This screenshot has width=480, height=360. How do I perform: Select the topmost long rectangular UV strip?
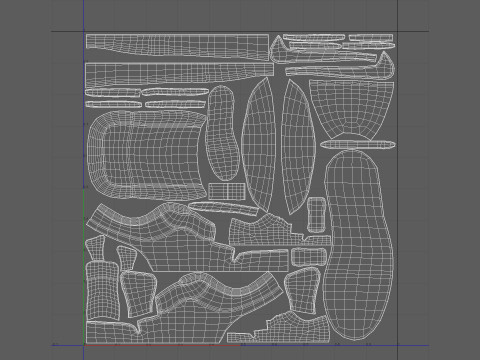(x=177, y=47)
